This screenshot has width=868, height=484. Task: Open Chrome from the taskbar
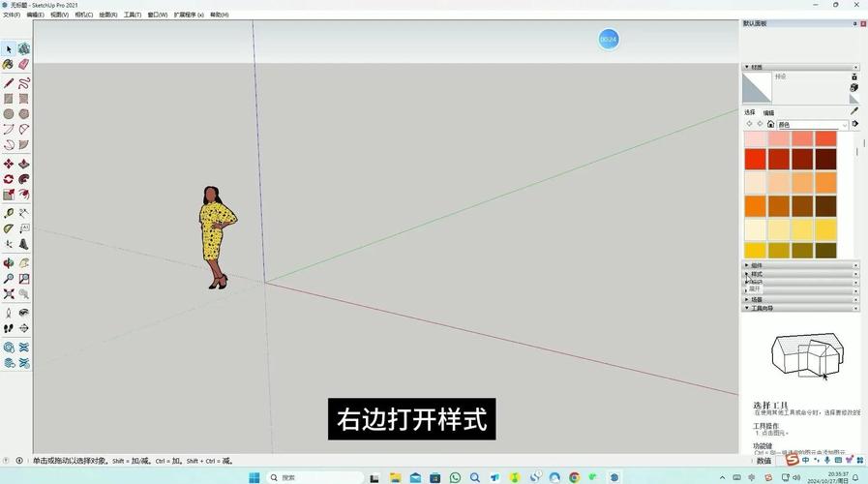(x=575, y=477)
